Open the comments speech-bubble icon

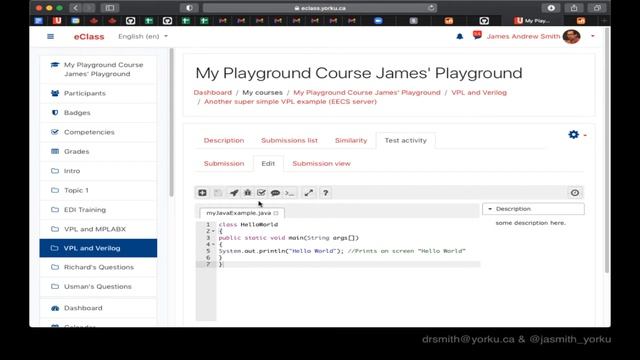[276, 193]
